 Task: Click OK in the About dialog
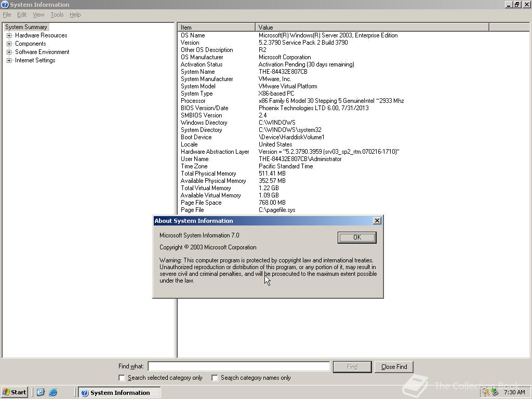[x=357, y=237]
